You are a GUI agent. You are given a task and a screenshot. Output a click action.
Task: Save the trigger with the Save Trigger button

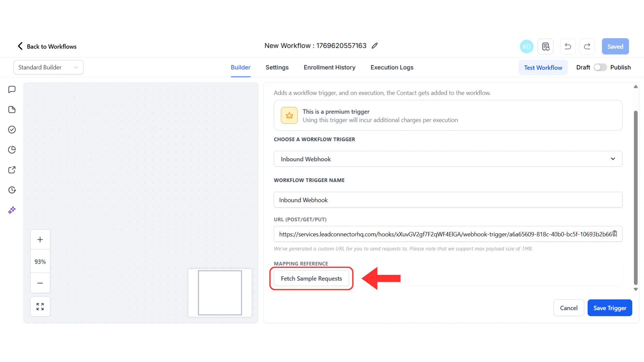point(610,308)
